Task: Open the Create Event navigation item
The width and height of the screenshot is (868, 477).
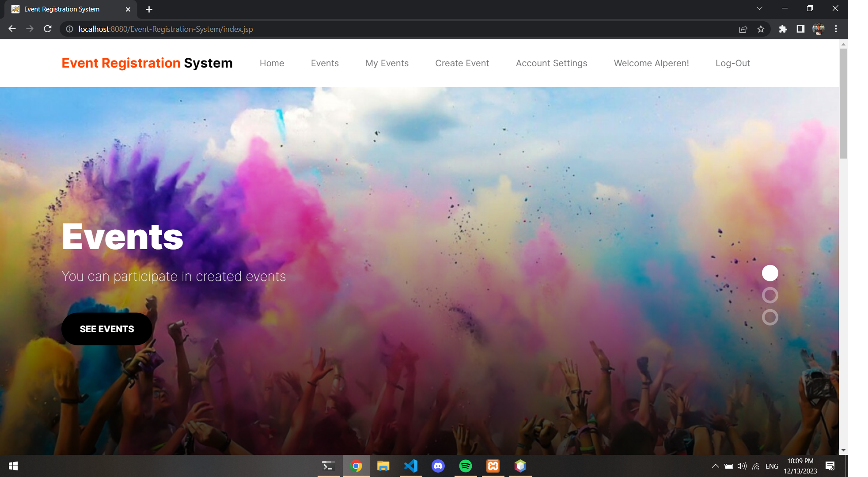Action: point(462,63)
